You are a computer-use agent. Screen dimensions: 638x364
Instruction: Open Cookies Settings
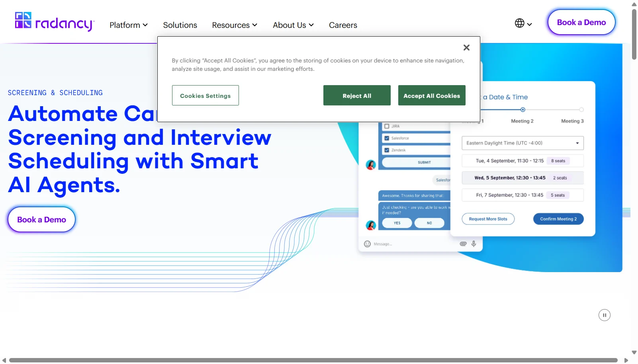(x=205, y=95)
